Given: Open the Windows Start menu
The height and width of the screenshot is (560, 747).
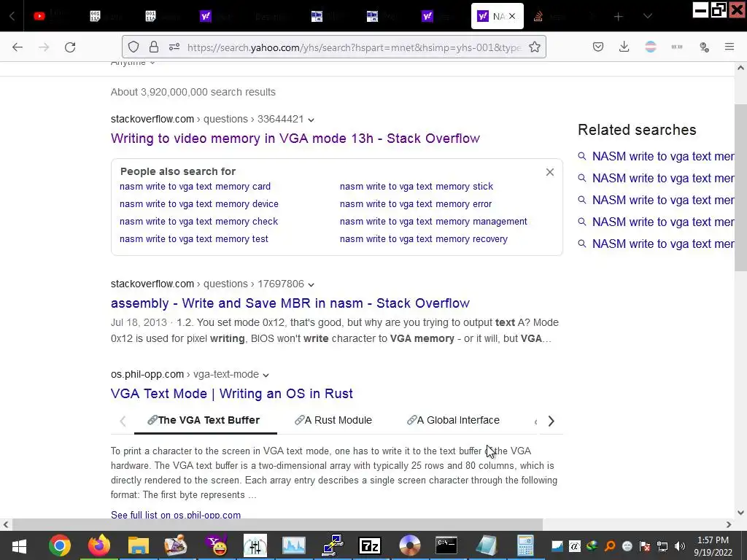Looking at the screenshot, I should (x=18, y=545).
